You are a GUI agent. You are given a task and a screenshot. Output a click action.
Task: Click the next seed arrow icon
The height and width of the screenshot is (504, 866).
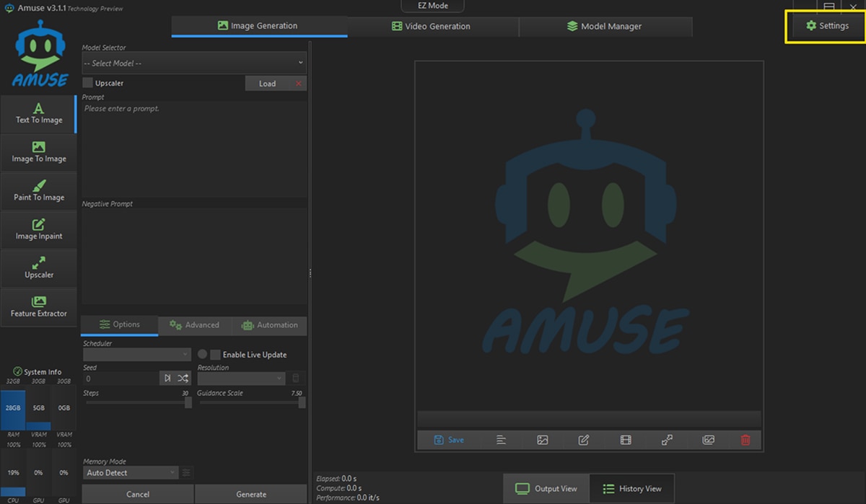[167, 378]
